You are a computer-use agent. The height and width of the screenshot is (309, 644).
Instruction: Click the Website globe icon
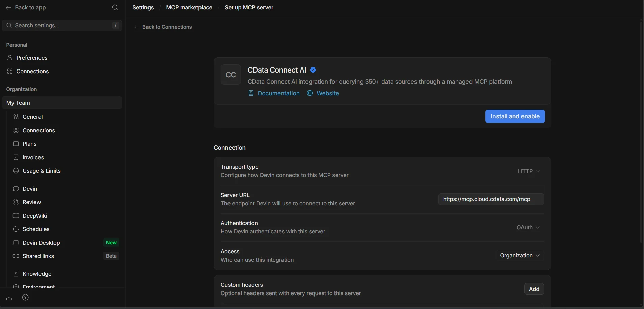(x=310, y=93)
